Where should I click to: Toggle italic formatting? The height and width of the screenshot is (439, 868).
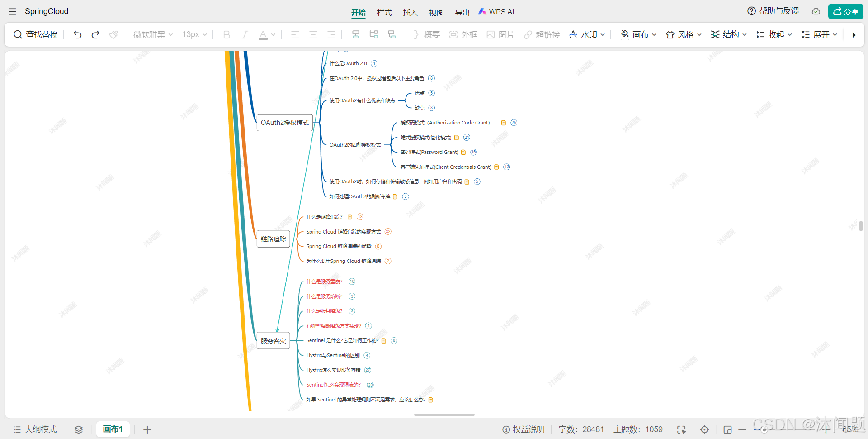[245, 35]
